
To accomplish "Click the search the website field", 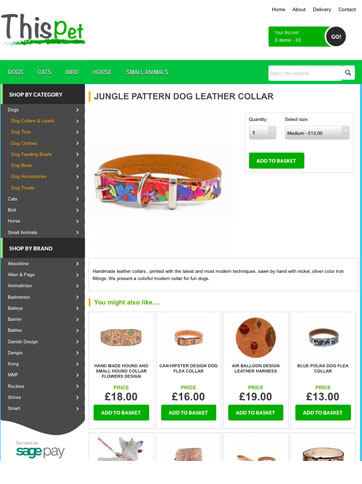I will pos(305,73).
